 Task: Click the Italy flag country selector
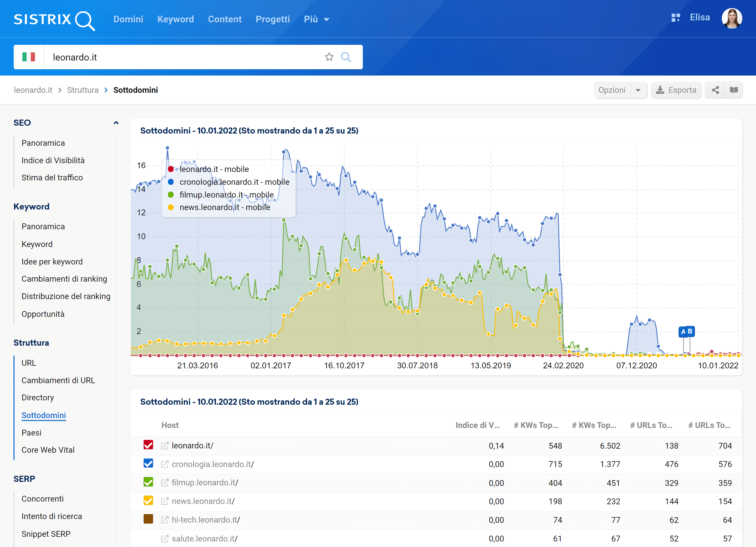pos(29,57)
